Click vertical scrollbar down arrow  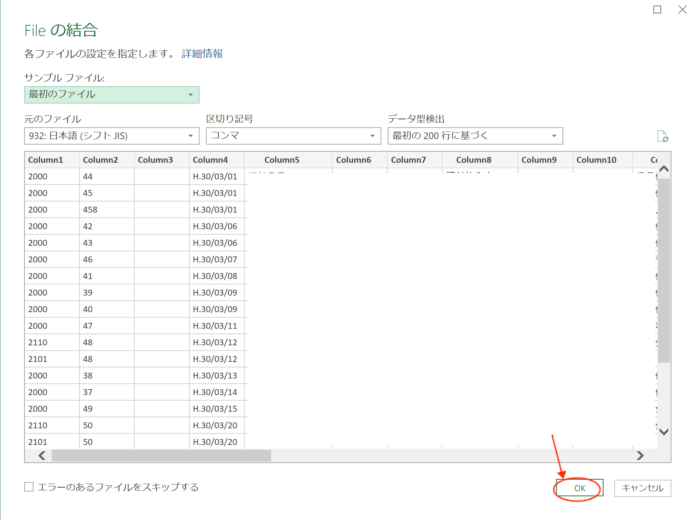coord(663,431)
